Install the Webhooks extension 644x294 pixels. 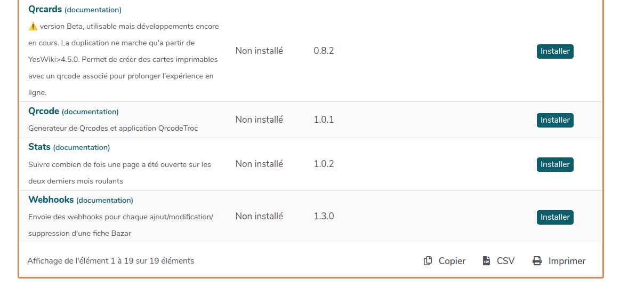coord(555,217)
